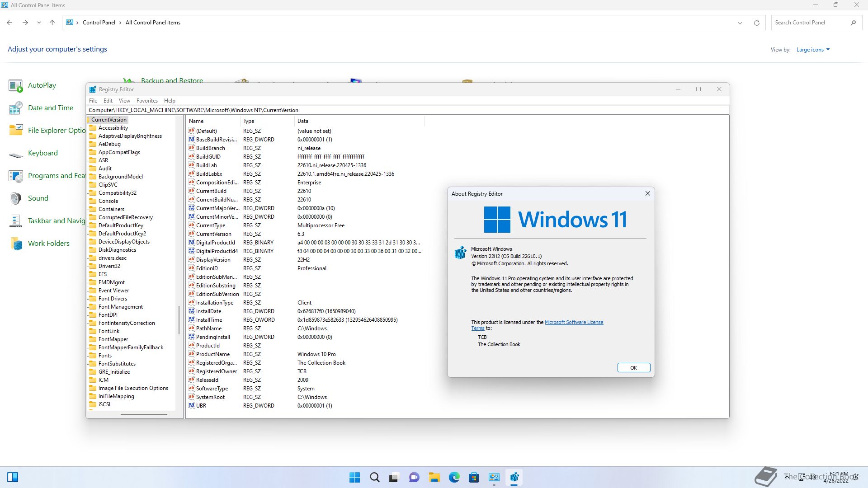The height and width of the screenshot is (488, 868).
Task: Click Control Panel breadcrumb
Action: [99, 23]
